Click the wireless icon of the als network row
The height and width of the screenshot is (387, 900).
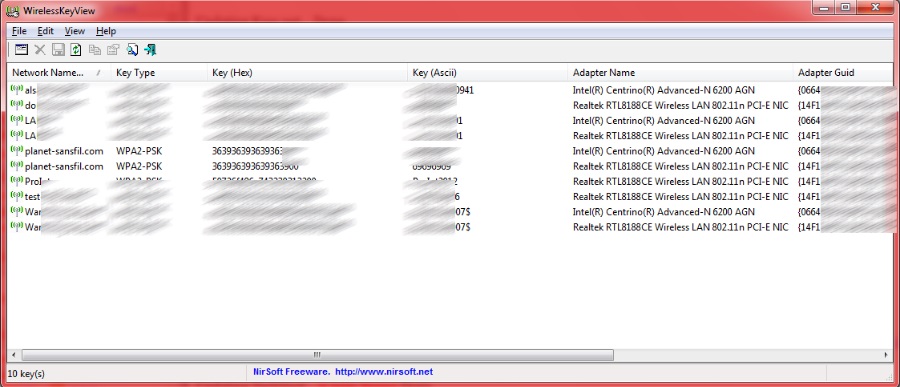(17, 90)
